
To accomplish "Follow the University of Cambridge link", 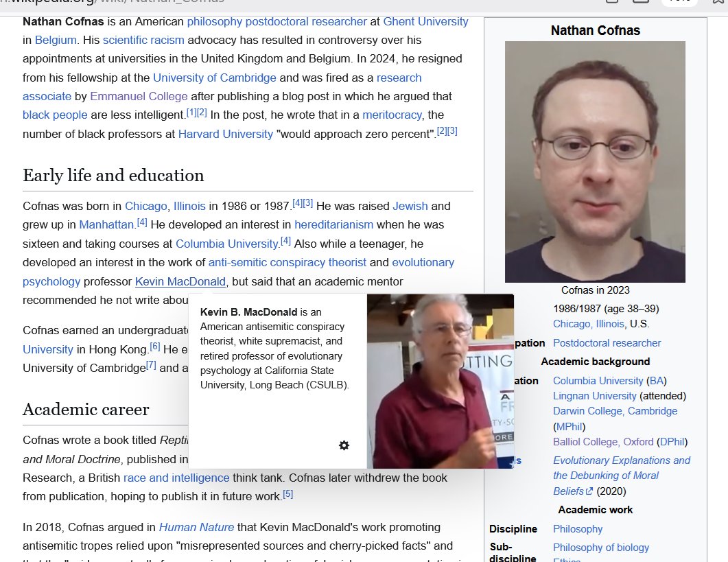I will pos(215,78).
